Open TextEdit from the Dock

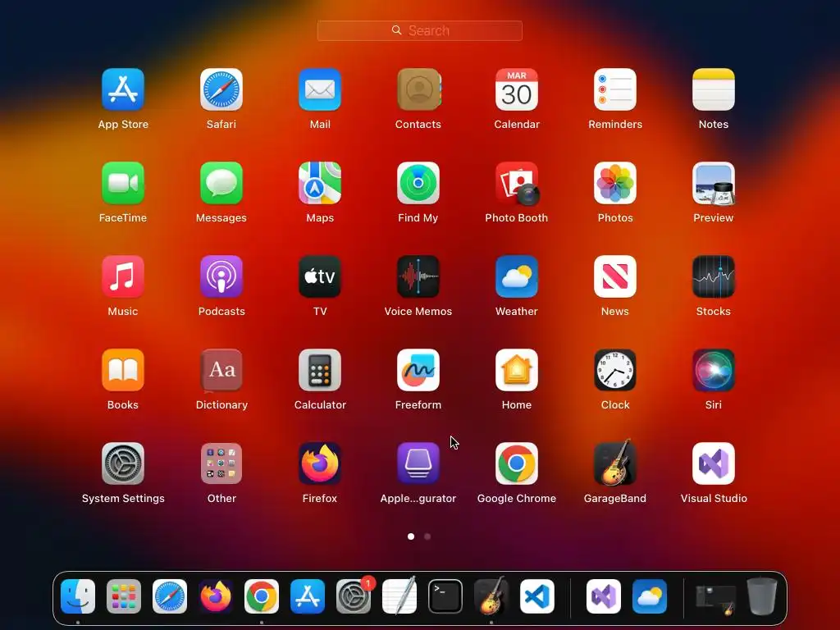tap(399, 596)
